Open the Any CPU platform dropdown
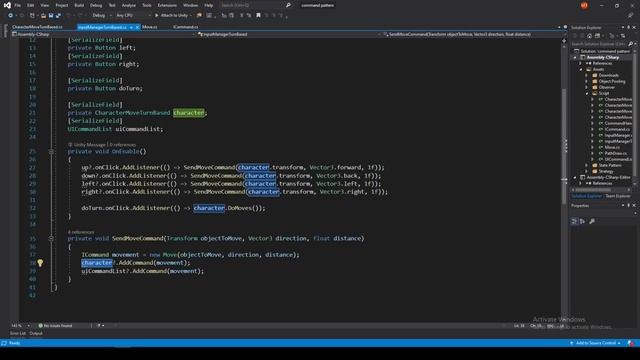 coord(133,16)
